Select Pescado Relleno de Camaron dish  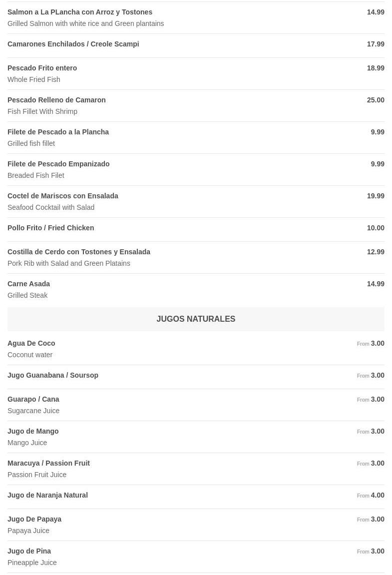pyautogui.click(x=56, y=100)
